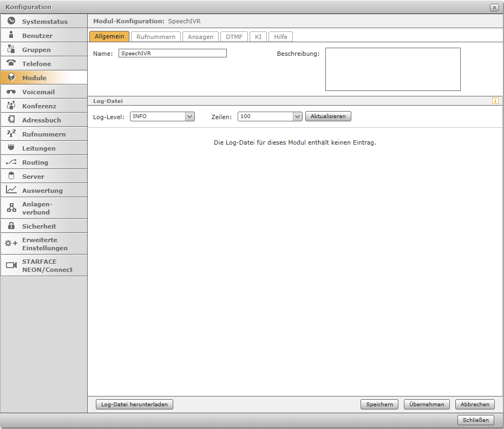Image resolution: width=504 pixels, height=429 pixels.
Task: Open the DTMF tab
Action: tap(234, 37)
